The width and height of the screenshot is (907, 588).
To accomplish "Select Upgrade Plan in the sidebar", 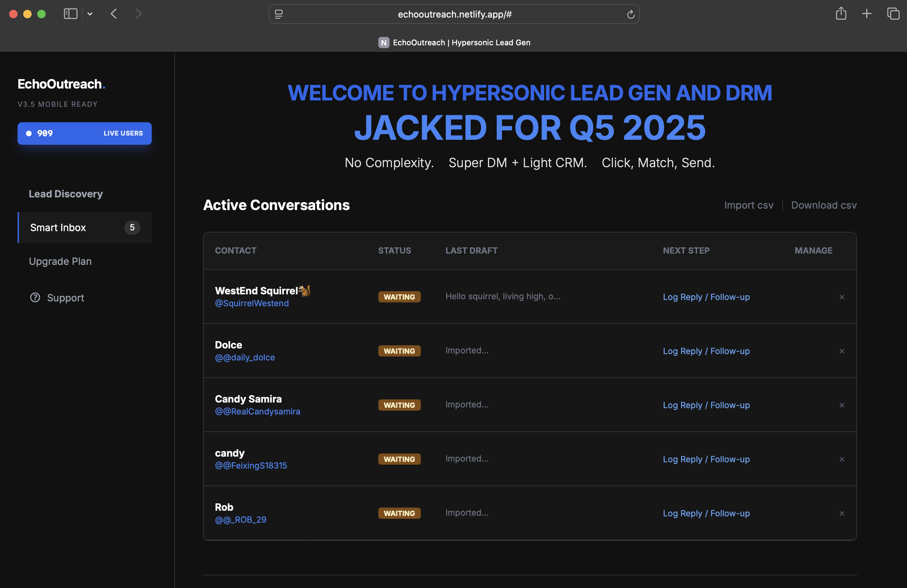I will 60,261.
